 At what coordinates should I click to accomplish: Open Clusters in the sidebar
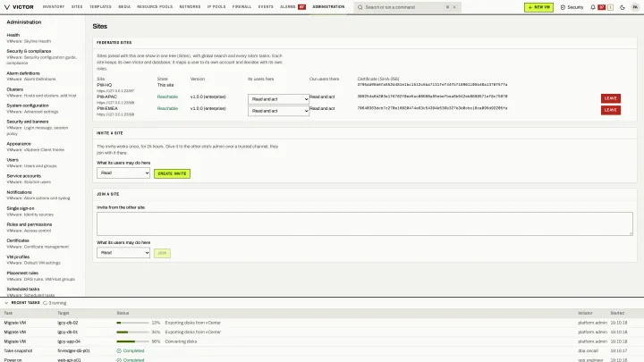pos(41,92)
